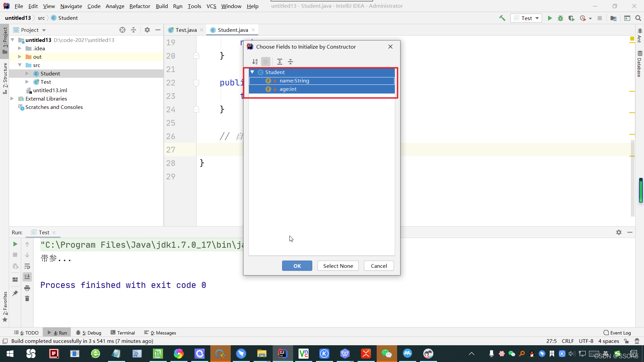
Task: Open the WeChat taskbar icon
Action: click(x=387, y=354)
